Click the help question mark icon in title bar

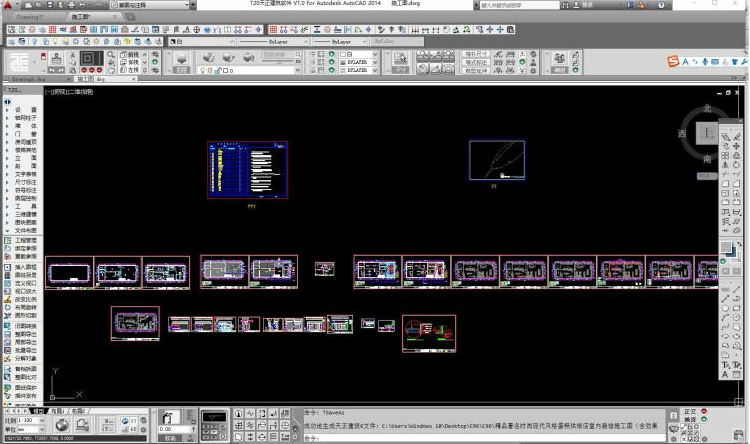click(x=661, y=5)
